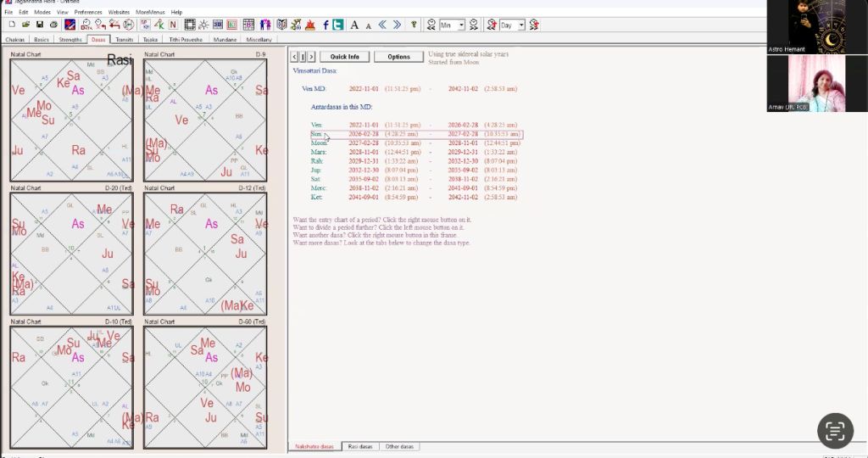
Task: Switch to the Chakras tab
Action: pyautogui.click(x=15, y=39)
